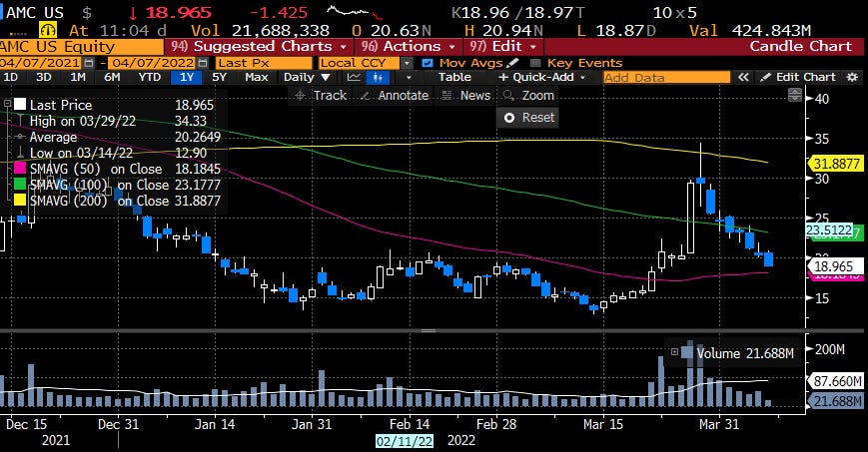The height and width of the screenshot is (452, 868).
Task: Select the 3D range tab
Action: (44, 78)
